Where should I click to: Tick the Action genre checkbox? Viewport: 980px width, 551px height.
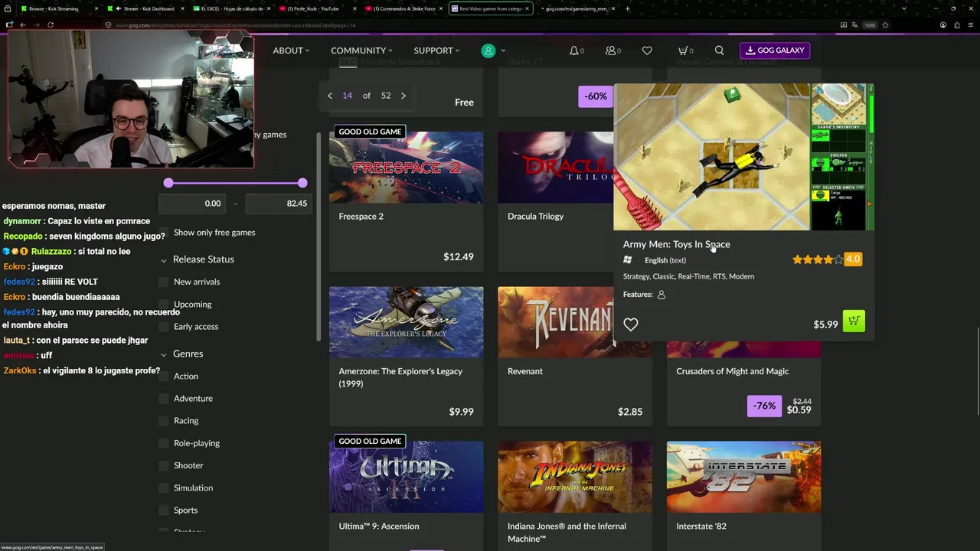click(x=164, y=377)
